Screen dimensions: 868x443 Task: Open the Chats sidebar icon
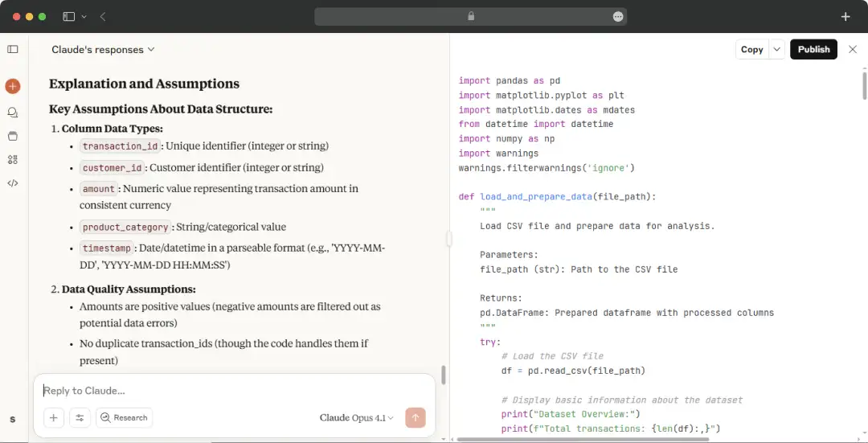tap(13, 113)
